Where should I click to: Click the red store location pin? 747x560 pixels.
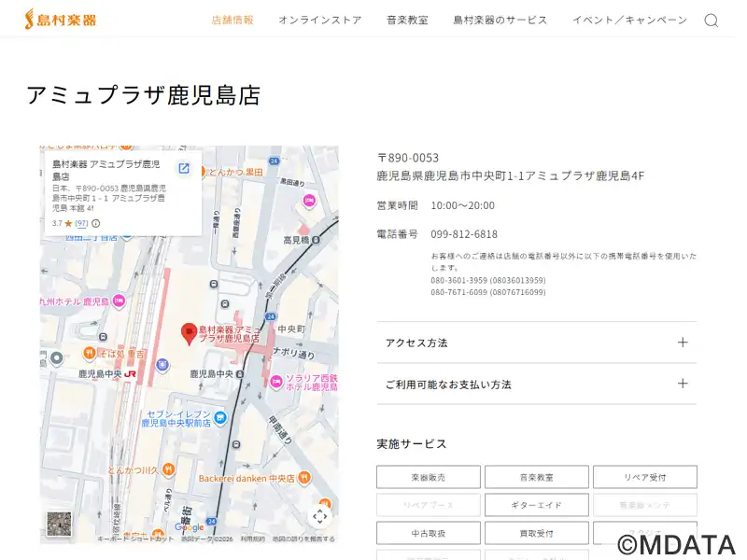pos(188,332)
